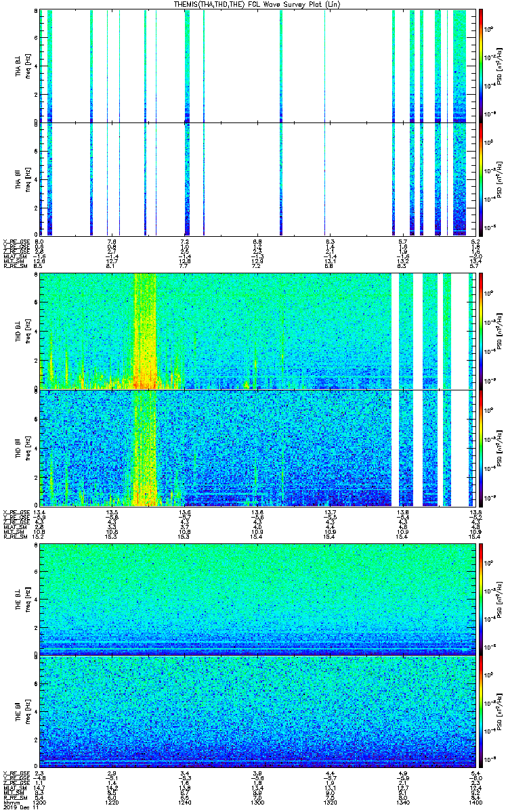The image size is (508, 812).
Task: Click the 1300 time tick label
Action: click(257, 801)
